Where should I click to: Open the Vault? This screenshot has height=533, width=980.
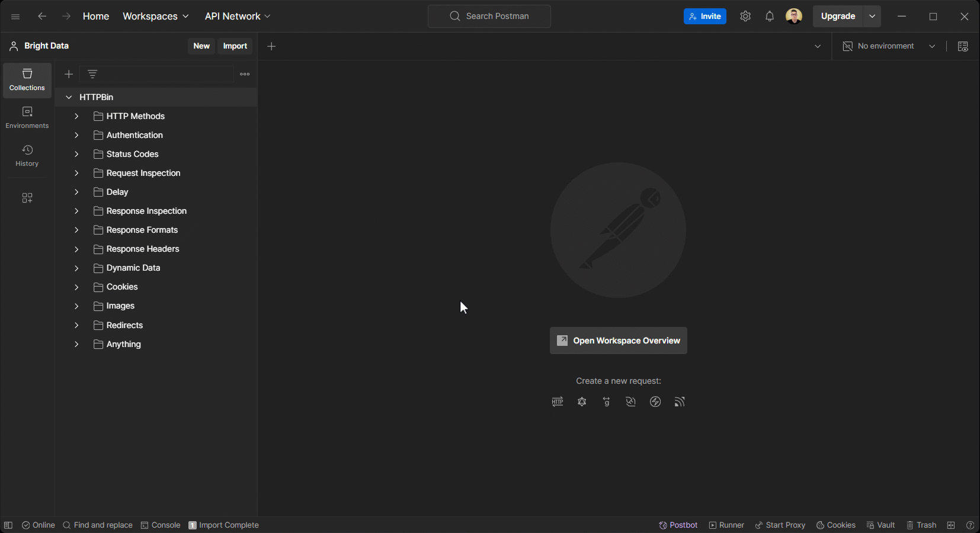[880, 525]
